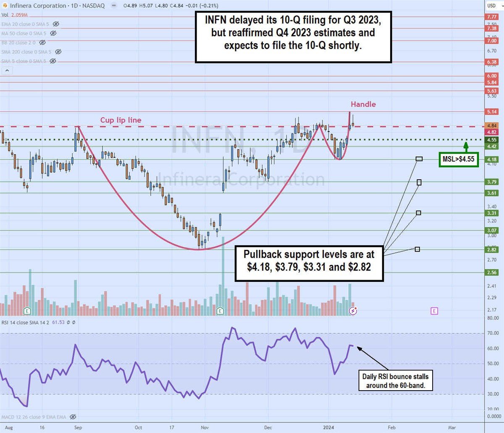Screen dimensions: 504x433
Task: Open the USD currency dropdown
Action: 493,5
